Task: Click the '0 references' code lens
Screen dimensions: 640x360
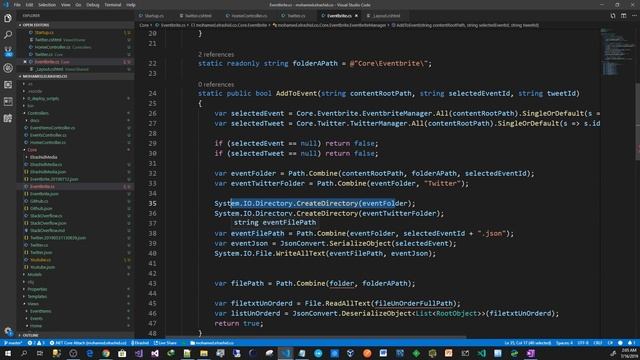Action: pos(216,84)
